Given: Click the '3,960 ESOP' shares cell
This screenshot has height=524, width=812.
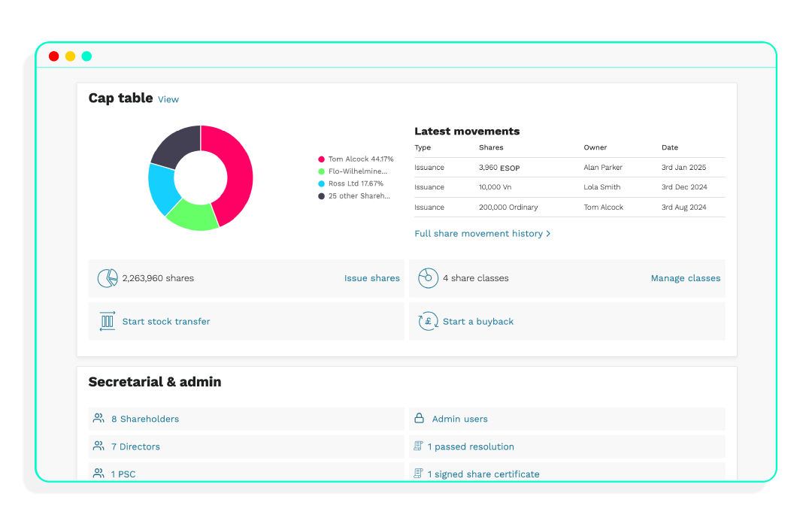Looking at the screenshot, I should (499, 168).
